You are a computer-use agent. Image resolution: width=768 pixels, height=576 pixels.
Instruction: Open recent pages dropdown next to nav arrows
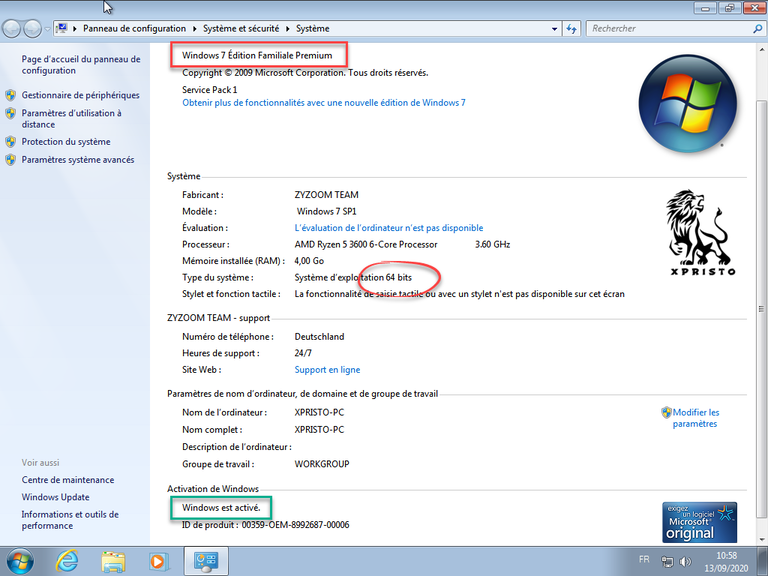[x=47, y=29]
